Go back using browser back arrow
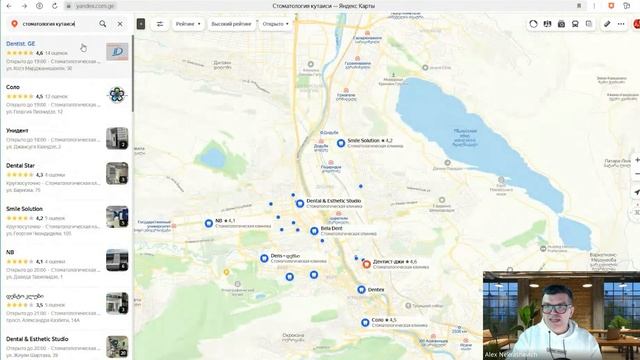640x360 pixels. (x=9, y=6)
